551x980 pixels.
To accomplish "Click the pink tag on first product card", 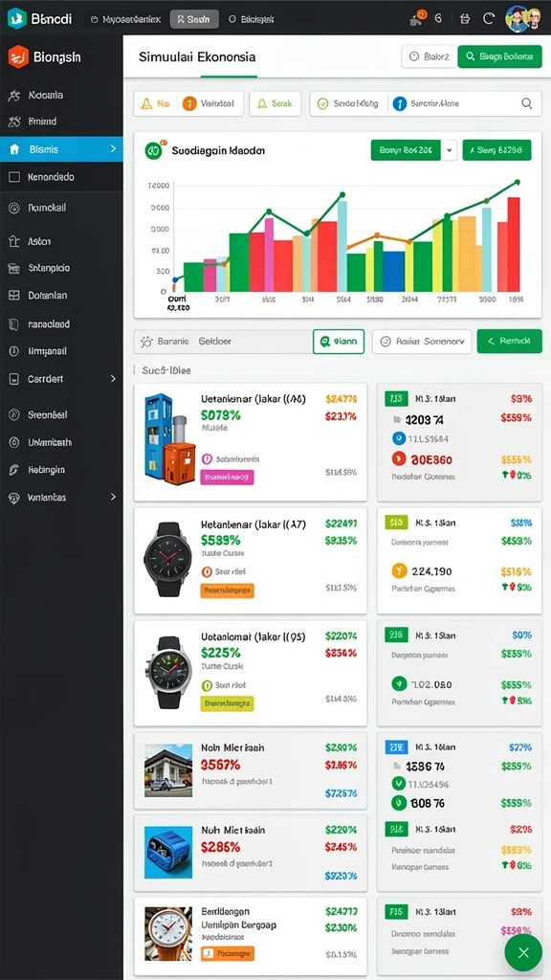I will [x=227, y=478].
